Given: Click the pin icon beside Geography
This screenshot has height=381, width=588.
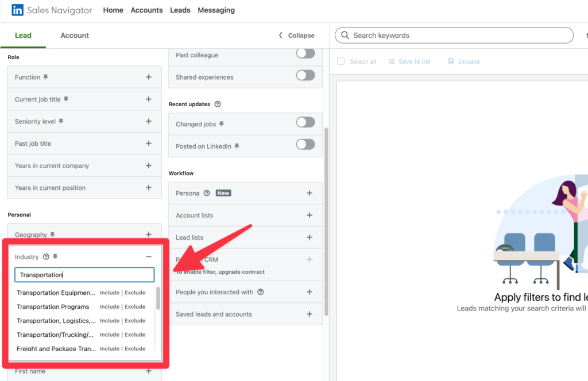Looking at the screenshot, I should pos(53,234).
